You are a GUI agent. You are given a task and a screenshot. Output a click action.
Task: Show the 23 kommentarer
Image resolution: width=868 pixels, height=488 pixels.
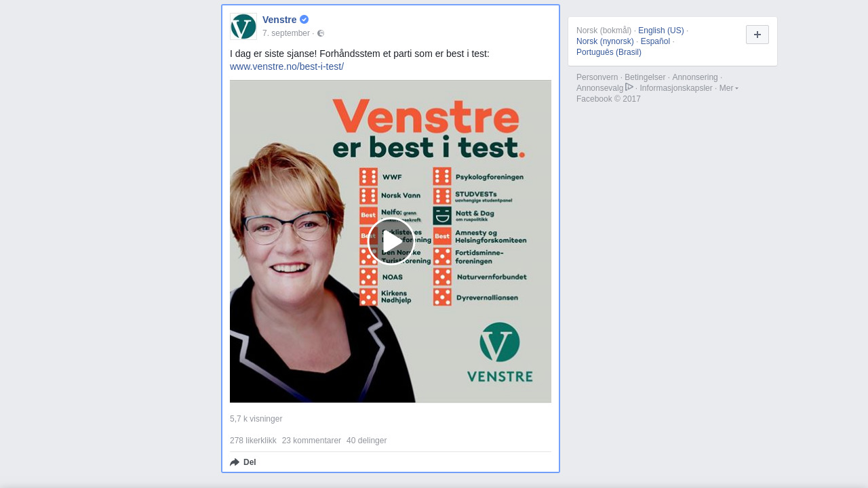point(311,441)
